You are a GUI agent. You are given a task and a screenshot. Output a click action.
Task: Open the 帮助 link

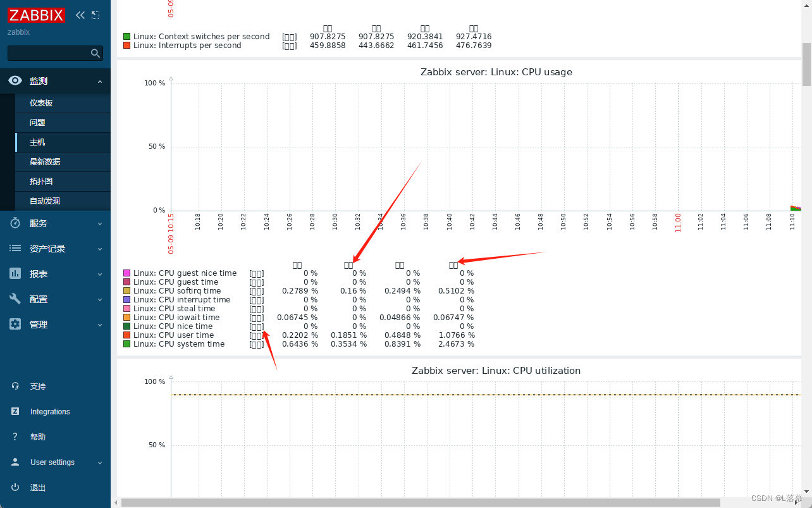pos(38,437)
